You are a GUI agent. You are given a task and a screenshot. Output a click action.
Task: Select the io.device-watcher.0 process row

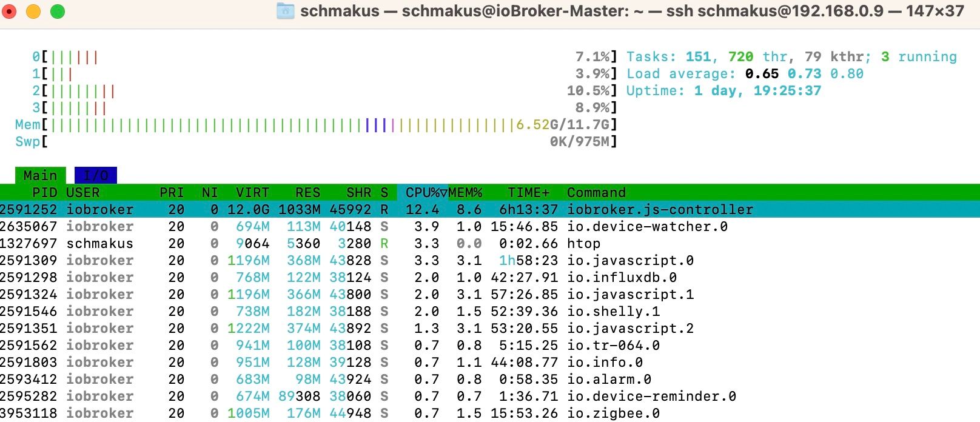point(490,226)
